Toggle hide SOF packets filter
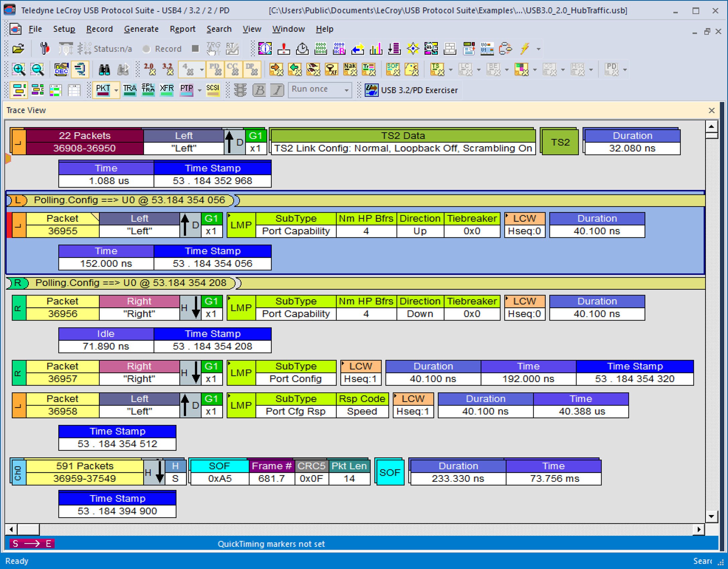Image resolution: width=728 pixels, height=569 pixels. tap(393, 69)
